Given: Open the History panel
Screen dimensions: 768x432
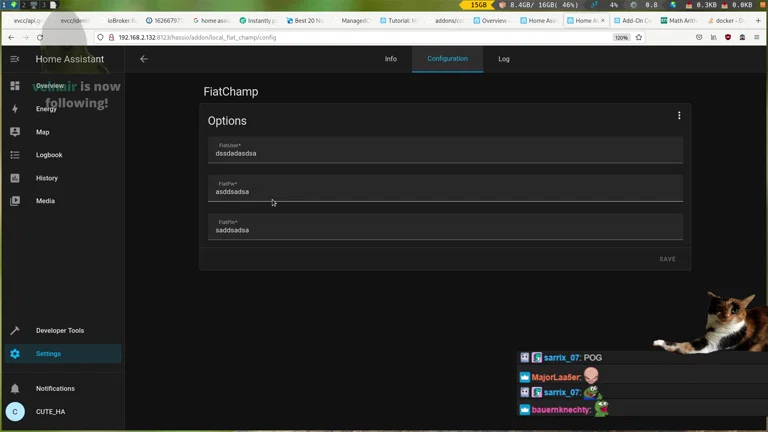Looking at the screenshot, I should (47, 178).
